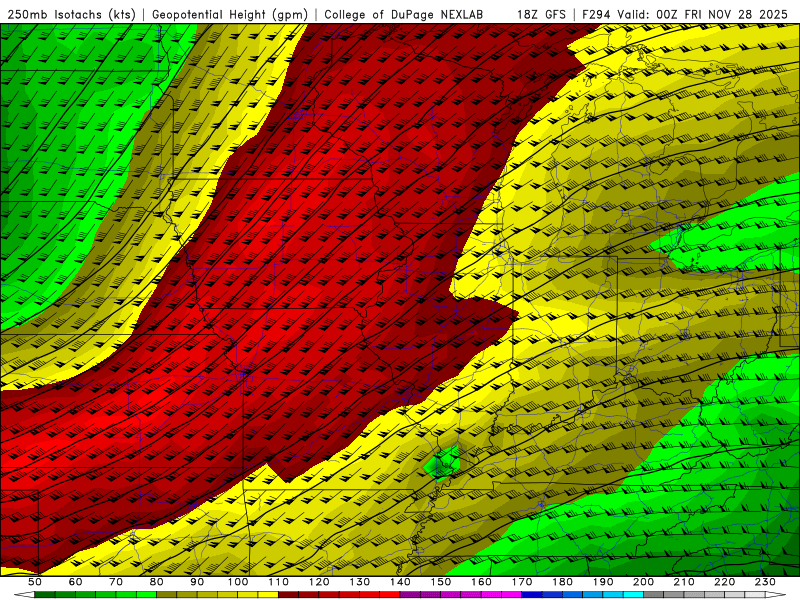Click the 'College of DuPage NEXLAB' label
This screenshot has height=600, width=800.
coord(404,14)
